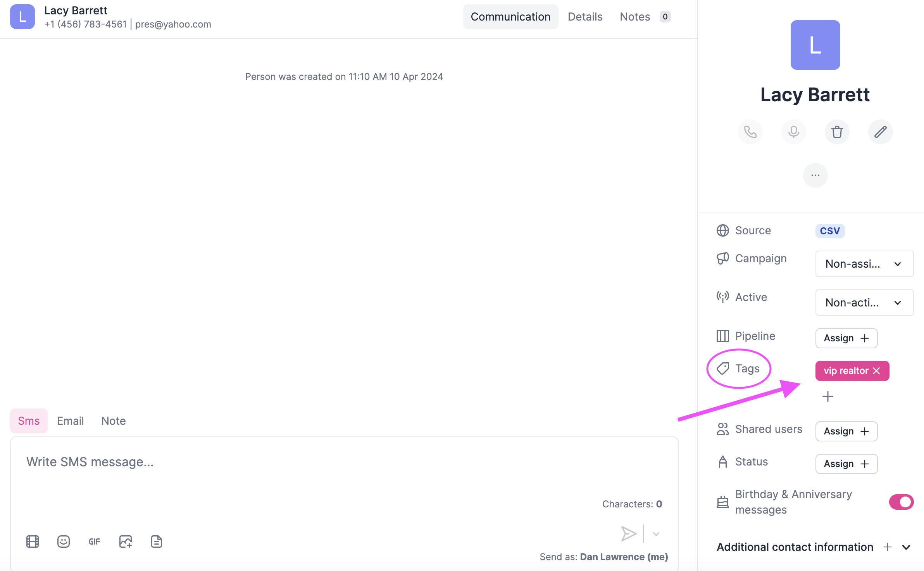Click Assign next to Pipeline
Image resolution: width=924 pixels, height=571 pixels.
click(x=846, y=338)
